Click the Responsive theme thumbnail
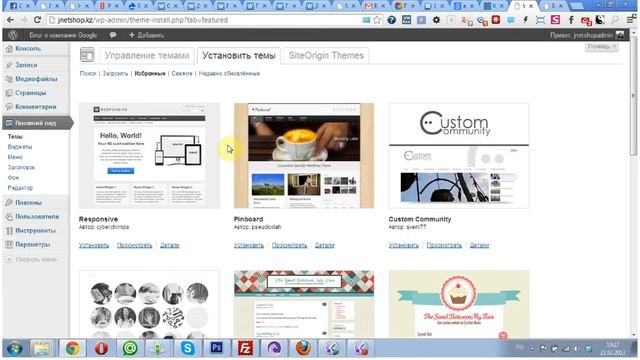 coord(149,156)
